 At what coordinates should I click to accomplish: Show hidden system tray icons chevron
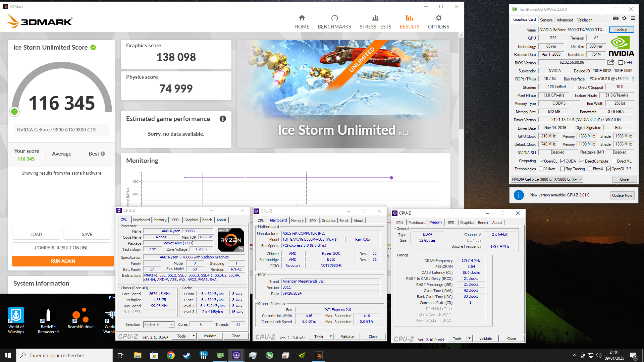574,355
